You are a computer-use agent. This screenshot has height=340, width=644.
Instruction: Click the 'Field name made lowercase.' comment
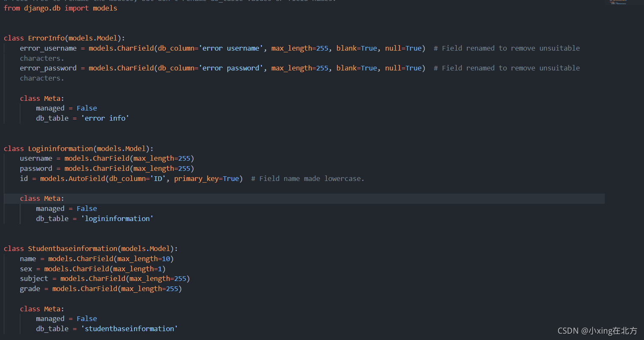point(307,178)
